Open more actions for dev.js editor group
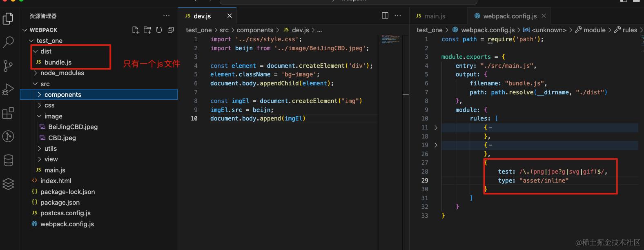Viewport: 644px width, 250px height. pyautogui.click(x=397, y=16)
